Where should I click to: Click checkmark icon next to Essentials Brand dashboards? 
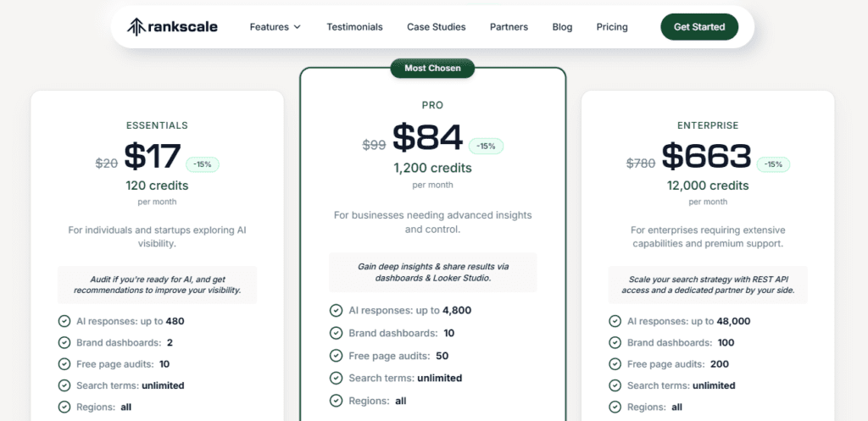point(64,342)
